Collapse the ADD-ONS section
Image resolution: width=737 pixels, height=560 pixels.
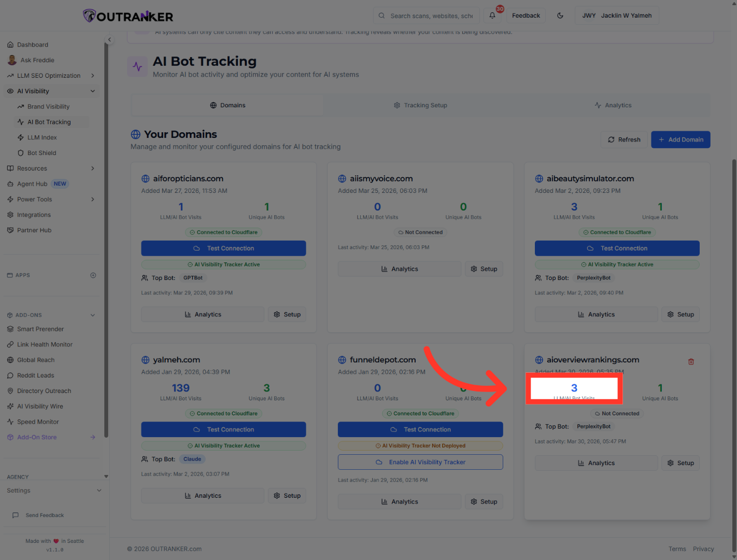[x=93, y=315]
